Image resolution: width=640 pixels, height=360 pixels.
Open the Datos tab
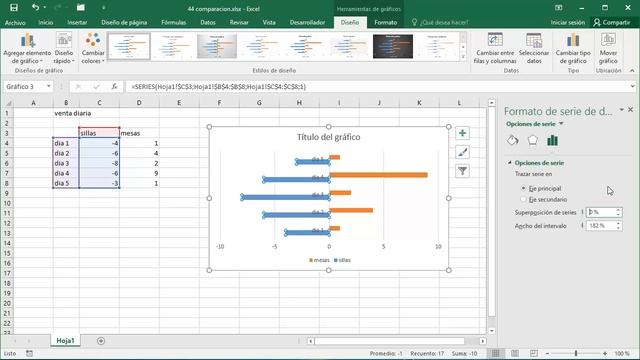point(208,22)
